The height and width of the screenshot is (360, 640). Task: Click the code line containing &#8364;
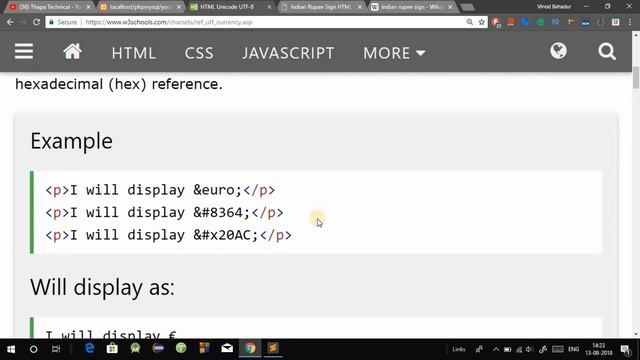pyautogui.click(x=164, y=213)
